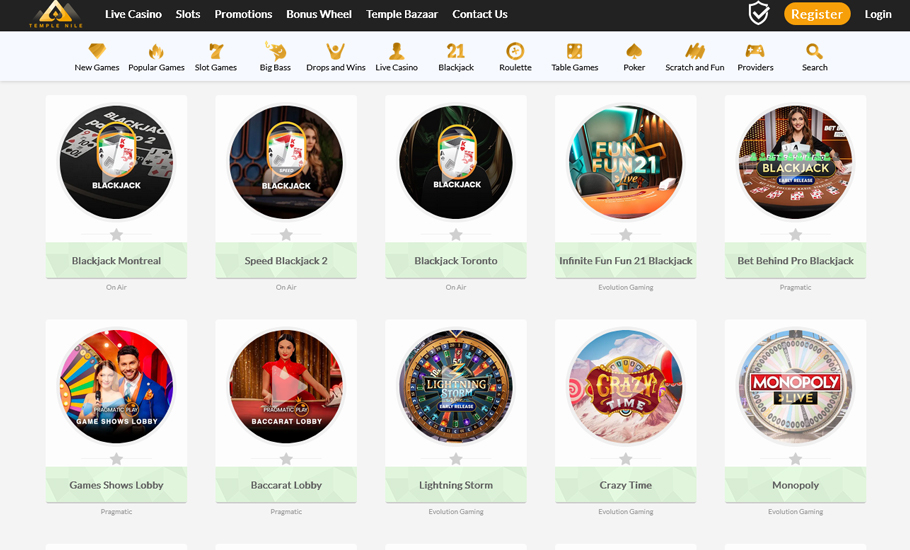Open the Live Casino menu item
Screen dimensions: 910x550
click(x=133, y=14)
